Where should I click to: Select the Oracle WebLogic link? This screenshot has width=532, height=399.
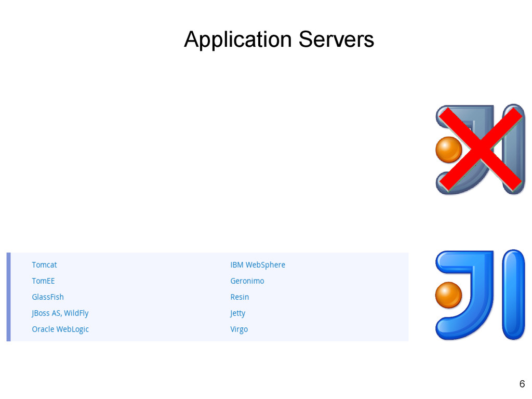coord(60,329)
